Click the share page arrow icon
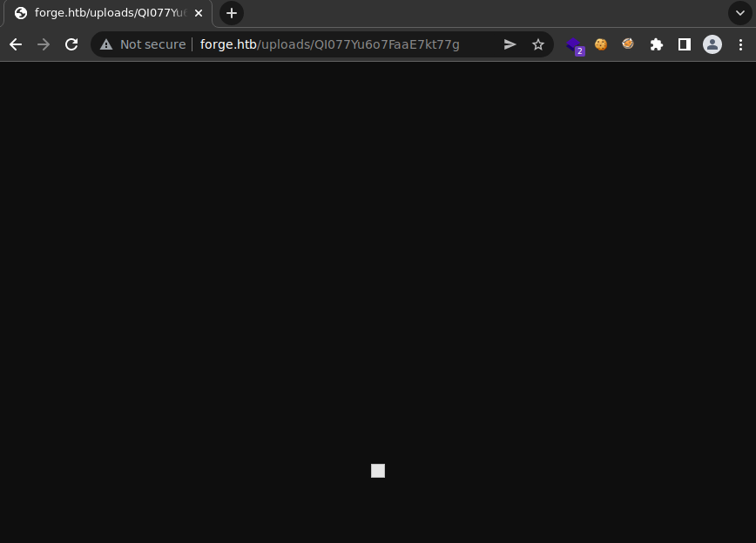The width and height of the screenshot is (756, 543). coord(510,44)
